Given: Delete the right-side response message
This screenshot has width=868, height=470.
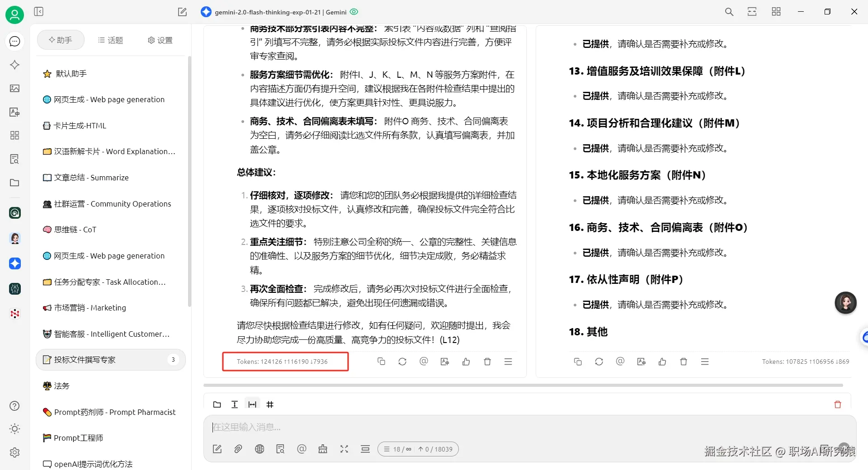Looking at the screenshot, I should pyautogui.click(x=683, y=362).
